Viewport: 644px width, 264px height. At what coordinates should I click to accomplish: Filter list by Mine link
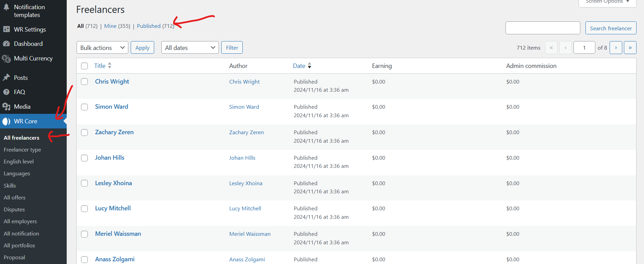(110, 26)
